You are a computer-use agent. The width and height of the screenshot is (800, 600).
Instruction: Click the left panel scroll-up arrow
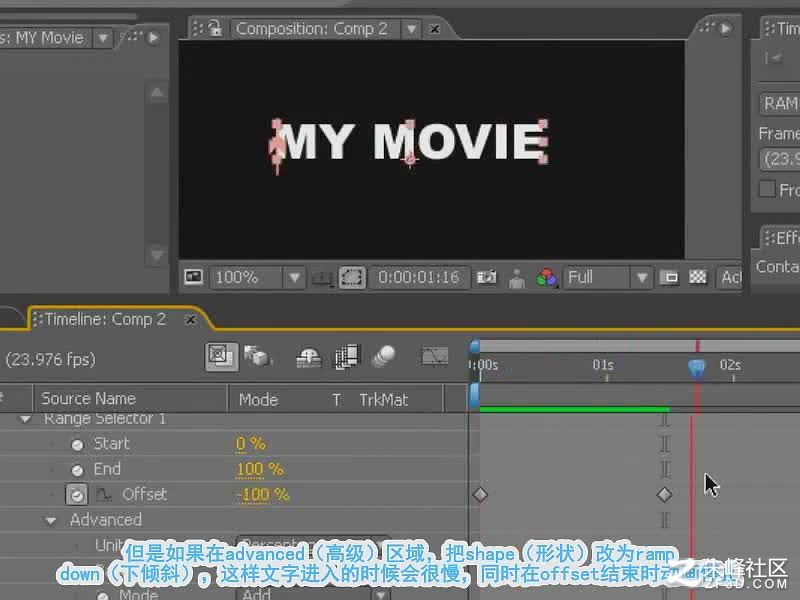coord(157,93)
